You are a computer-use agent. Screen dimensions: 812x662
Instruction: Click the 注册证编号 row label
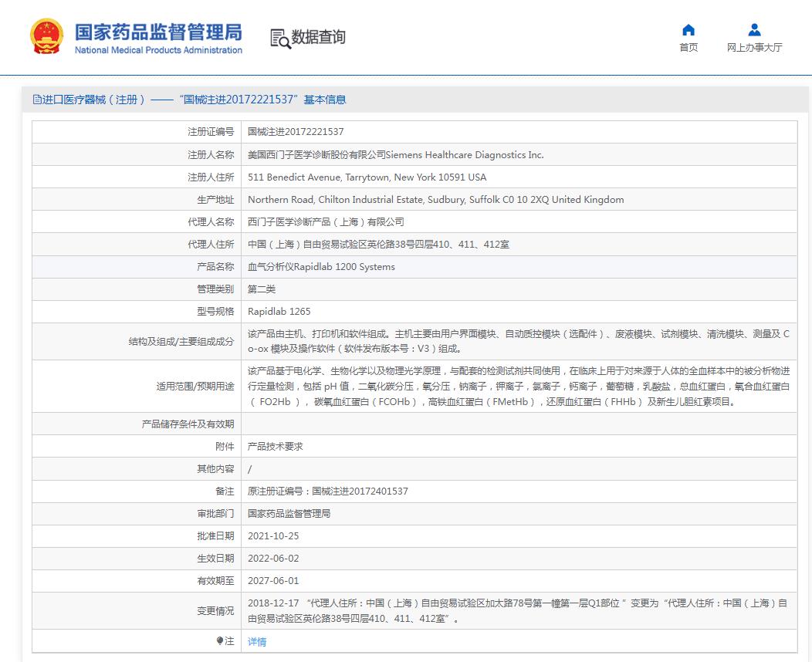[x=211, y=132]
